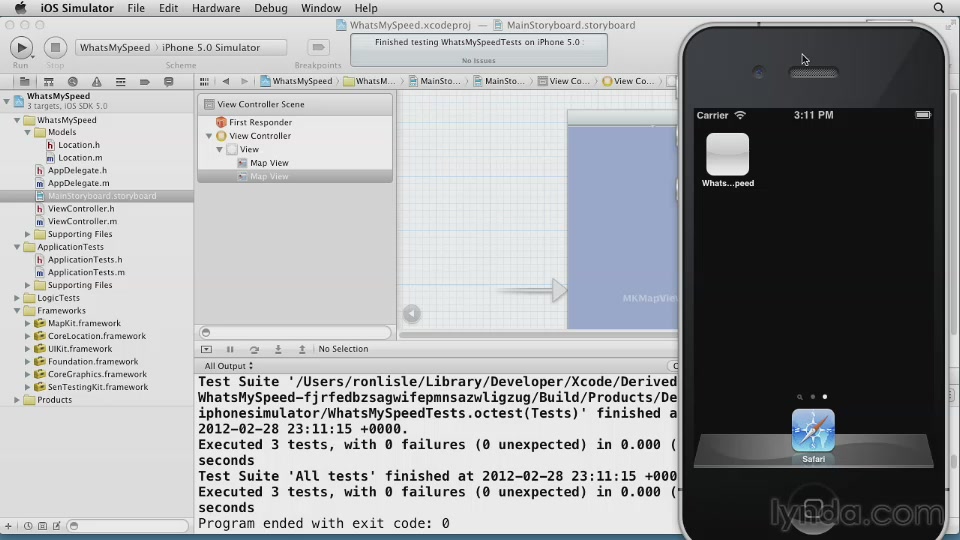The image size is (960, 540).
Task: Open the Debug menu
Action: (x=271, y=8)
